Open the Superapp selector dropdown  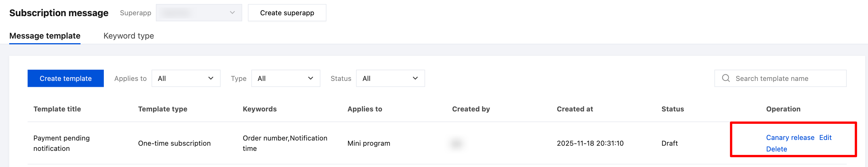[x=199, y=13]
